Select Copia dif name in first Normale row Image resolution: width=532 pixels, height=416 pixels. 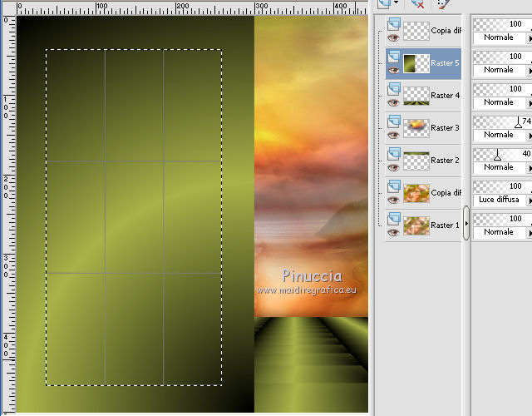(x=446, y=31)
